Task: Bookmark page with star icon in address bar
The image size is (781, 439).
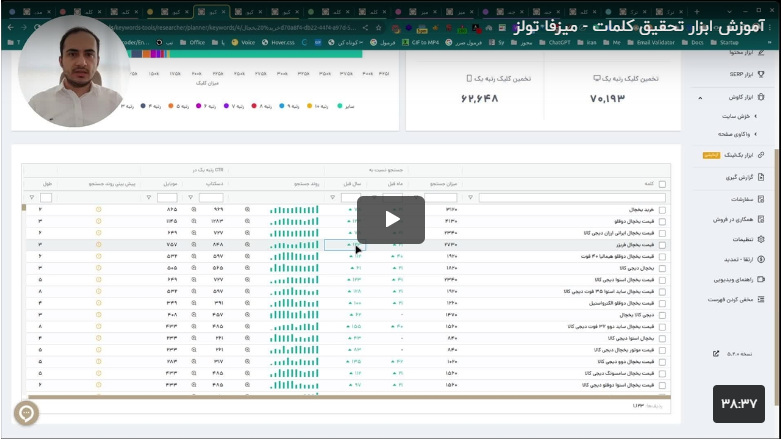Action: coord(379,28)
